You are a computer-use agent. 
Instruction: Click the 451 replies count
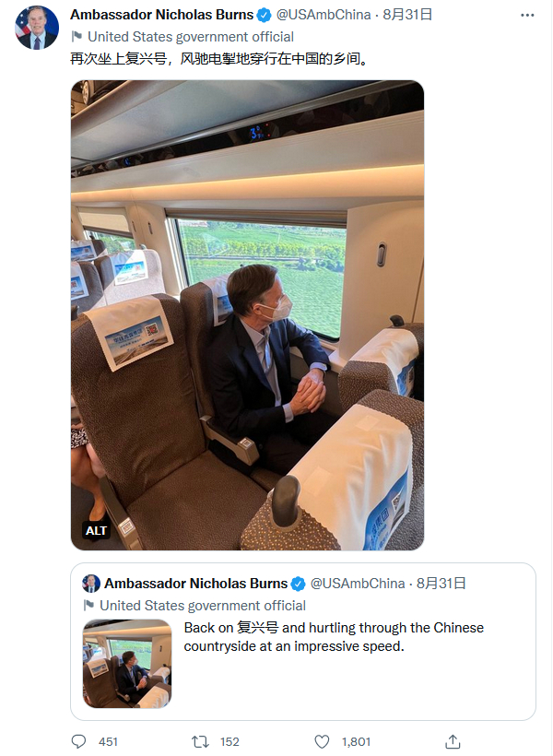108,741
